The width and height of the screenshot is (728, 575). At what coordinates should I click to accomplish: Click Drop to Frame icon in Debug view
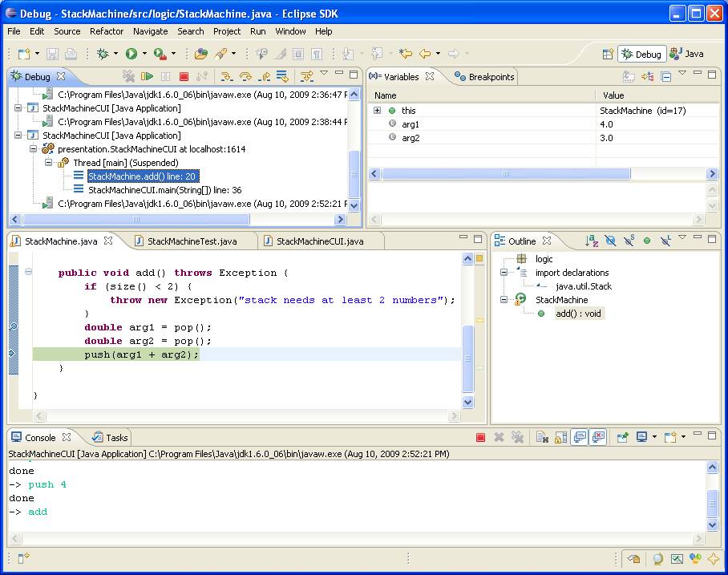tap(282, 76)
